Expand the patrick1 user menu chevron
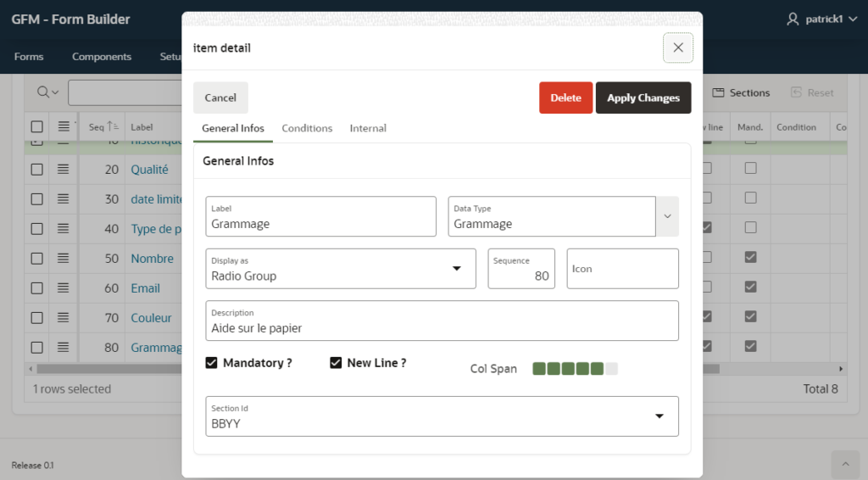Image resolution: width=868 pixels, height=480 pixels. 853,20
